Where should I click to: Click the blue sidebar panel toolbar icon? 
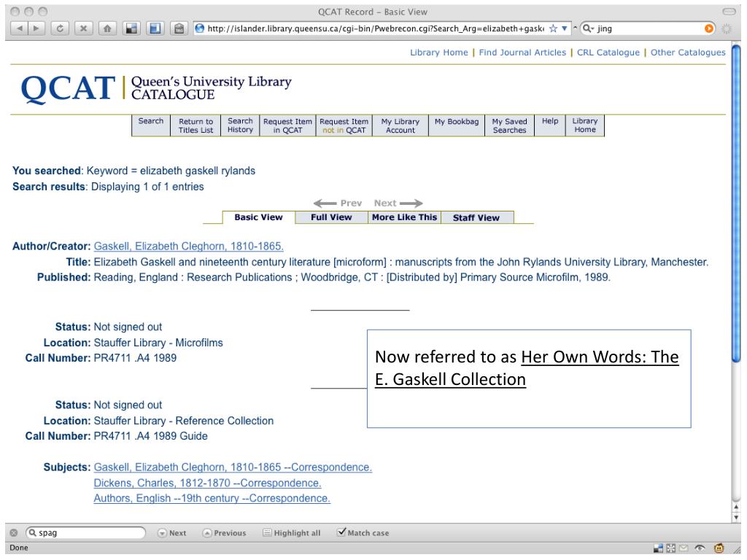click(x=155, y=28)
